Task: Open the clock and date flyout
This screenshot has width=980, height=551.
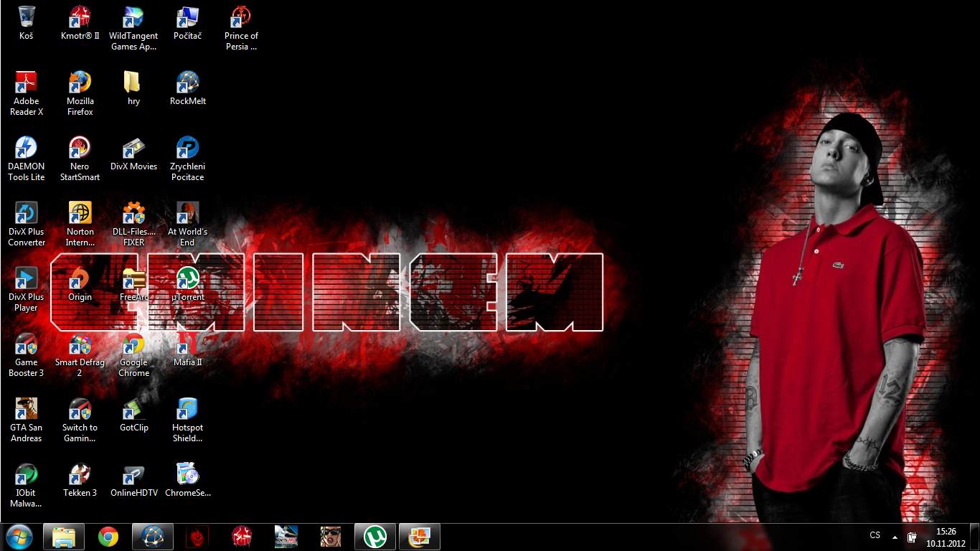Action: [x=946, y=537]
